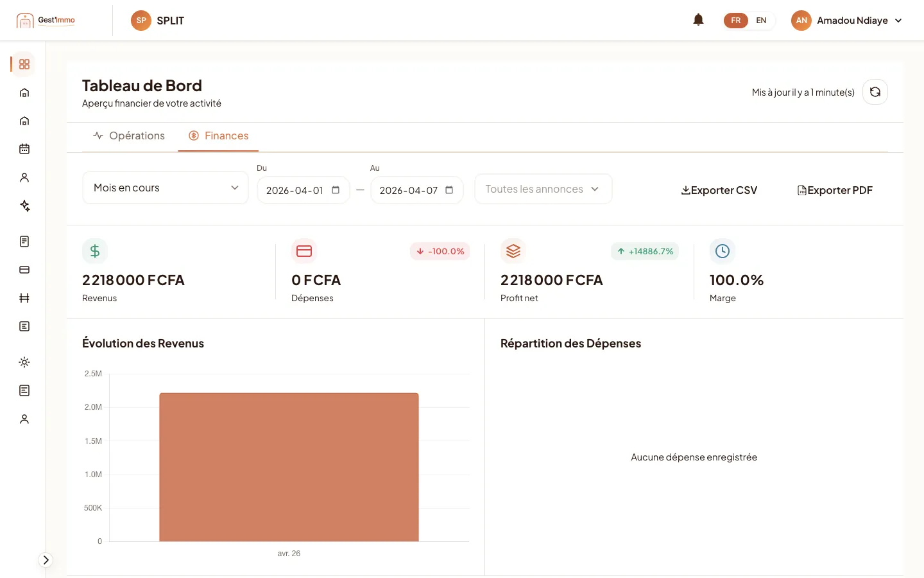Screen dimensions: 924x578
Task: Open the credit card icon in sidebar
Action: click(x=24, y=270)
